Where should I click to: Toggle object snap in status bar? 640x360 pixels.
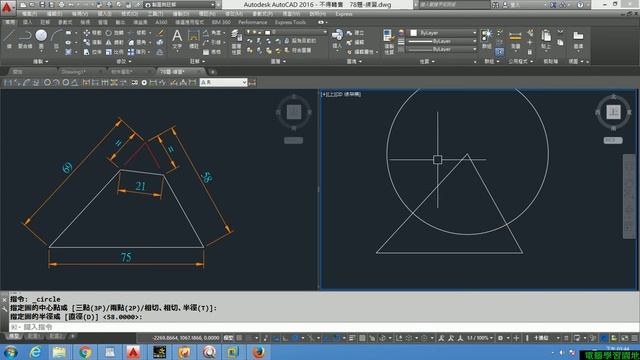pos(337,338)
